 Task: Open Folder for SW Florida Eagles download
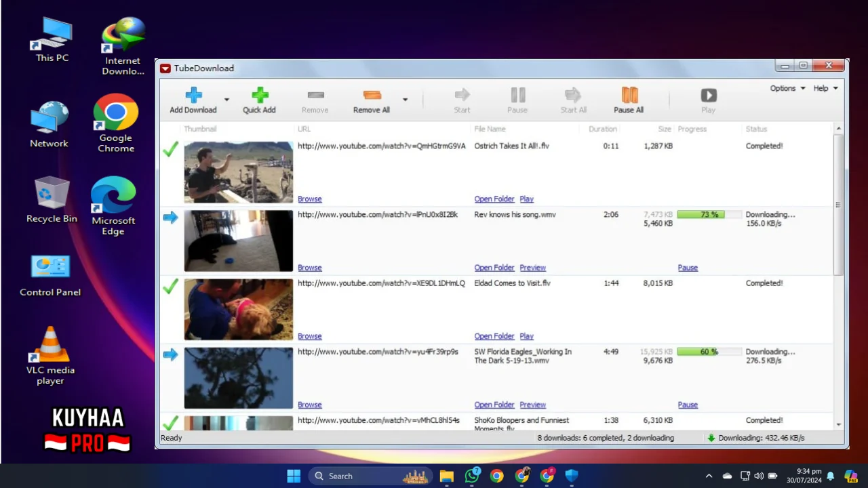point(494,405)
